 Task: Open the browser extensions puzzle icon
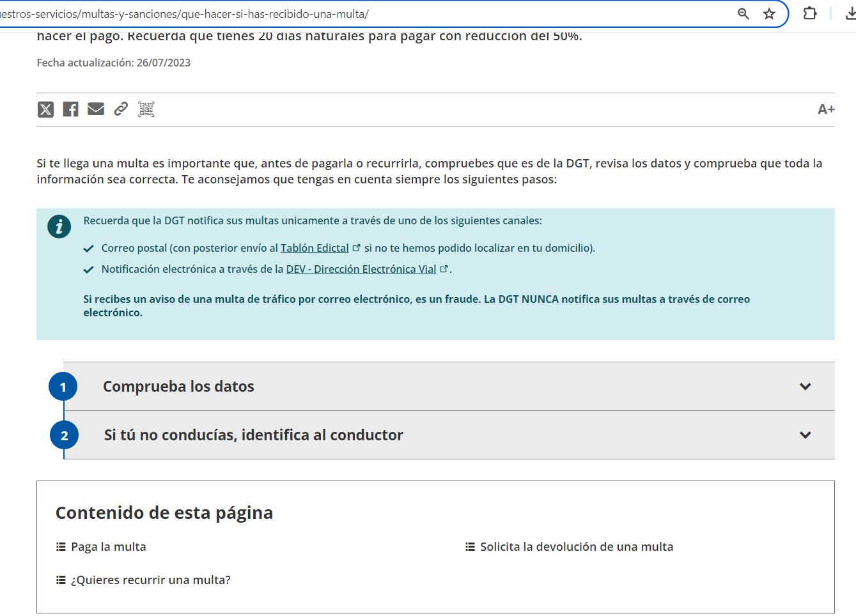[809, 13]
